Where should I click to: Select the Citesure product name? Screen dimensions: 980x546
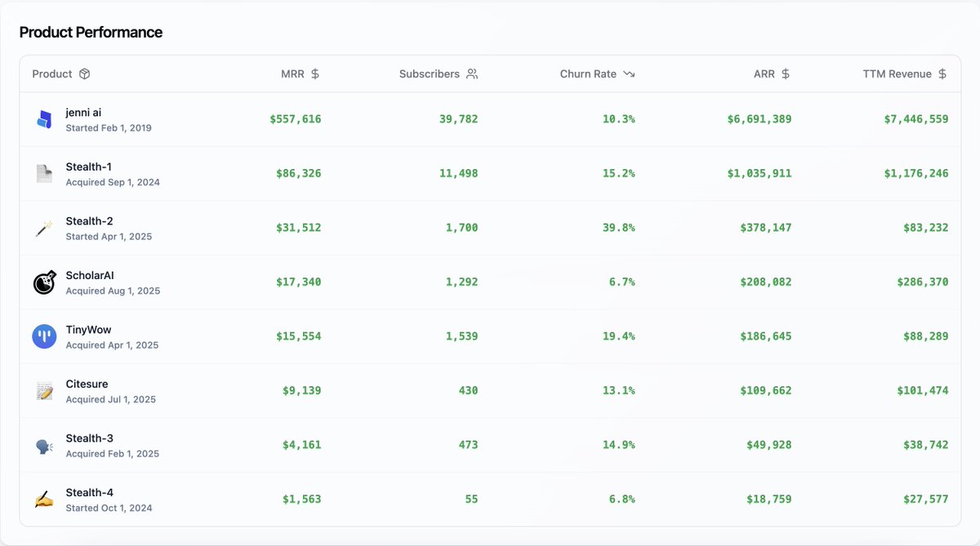pyautogui.click(x=87, y=384)
